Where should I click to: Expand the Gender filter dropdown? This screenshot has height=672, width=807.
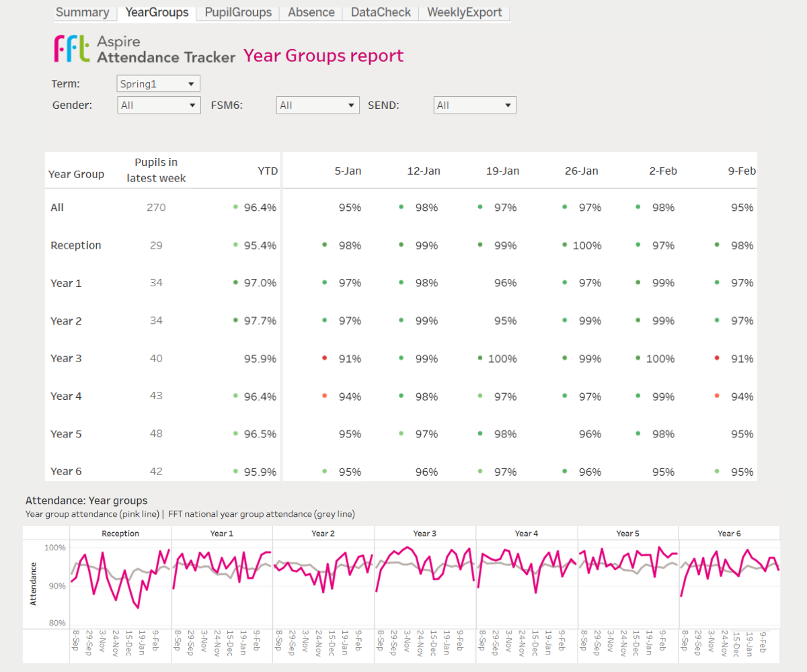(159, 106)
